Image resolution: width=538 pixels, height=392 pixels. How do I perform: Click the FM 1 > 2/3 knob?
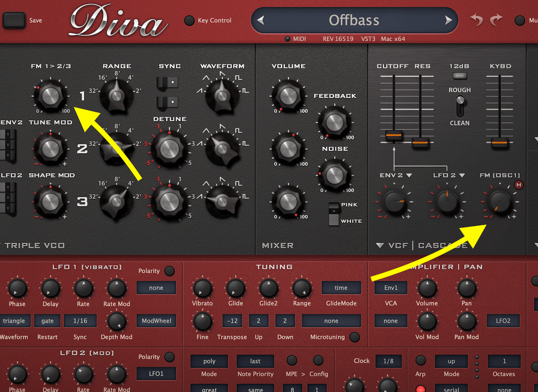coord(51,96)
